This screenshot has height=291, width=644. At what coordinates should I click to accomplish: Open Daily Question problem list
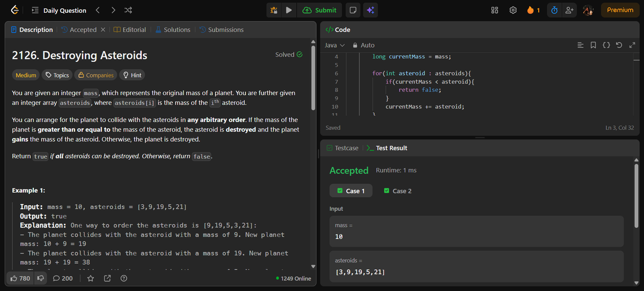[x=59, y=10]
